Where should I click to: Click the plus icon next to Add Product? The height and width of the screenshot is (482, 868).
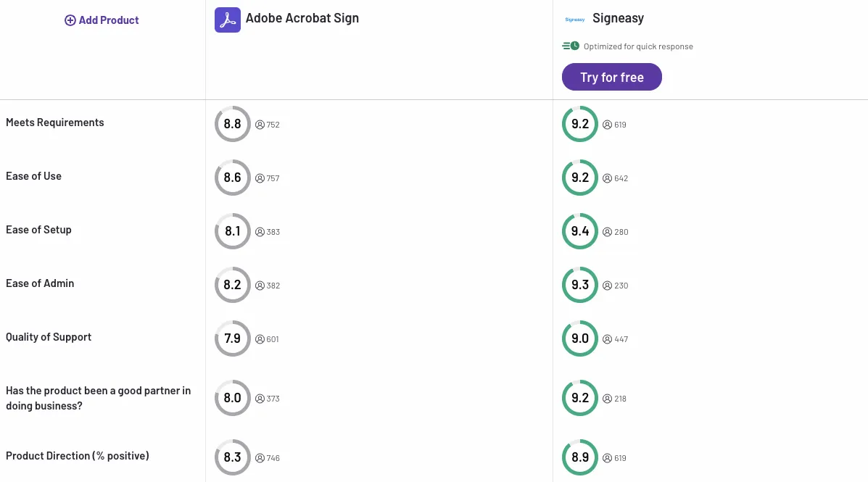click(x=70, y=20)
